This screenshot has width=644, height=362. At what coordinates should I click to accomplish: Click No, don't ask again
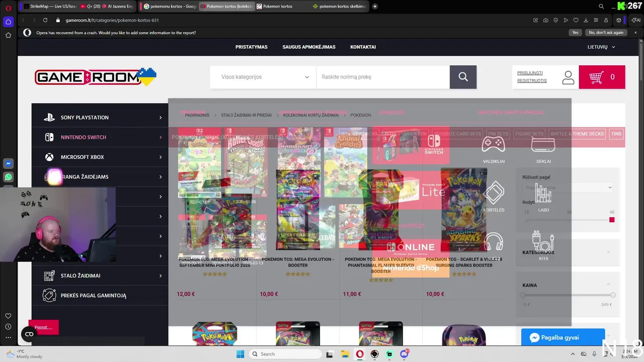click(x=606, y=33)
